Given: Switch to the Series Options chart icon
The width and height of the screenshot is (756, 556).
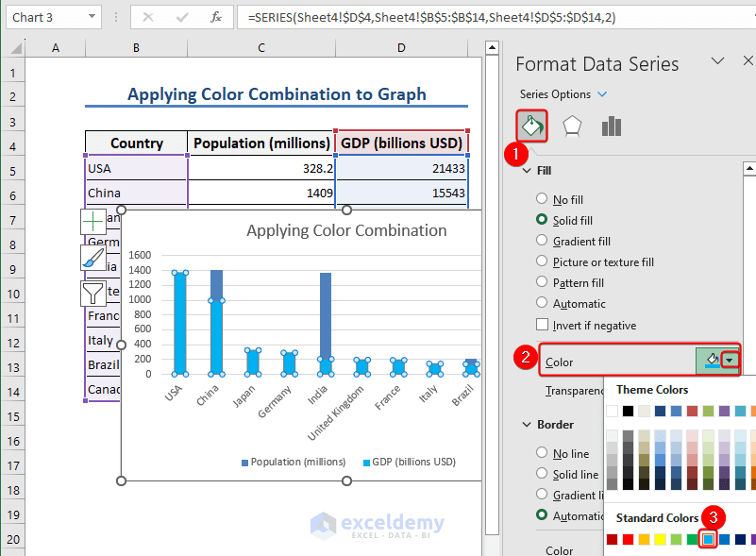Looking at the screenshot, I should (x=611, y=125).
